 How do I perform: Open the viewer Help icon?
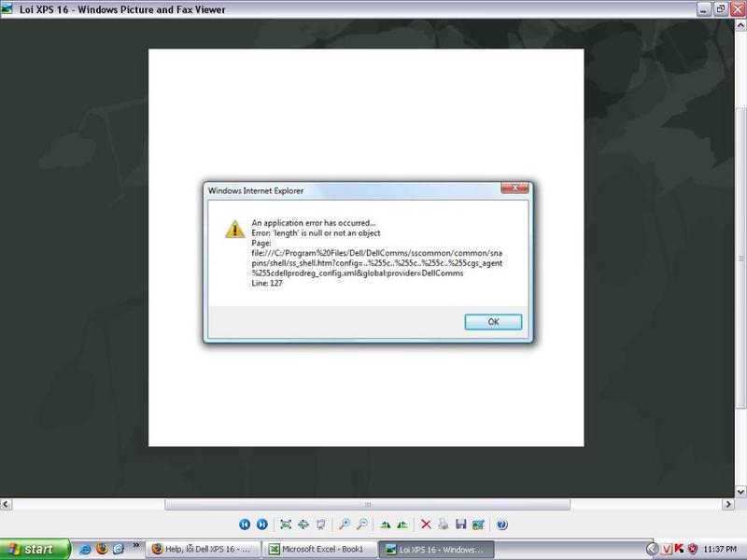point(501,525)
